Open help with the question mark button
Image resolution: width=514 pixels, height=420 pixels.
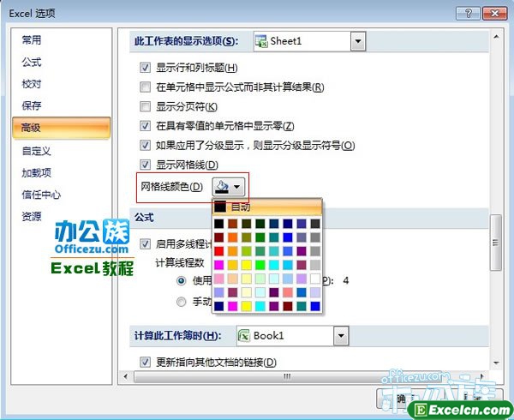click(468, 14)
